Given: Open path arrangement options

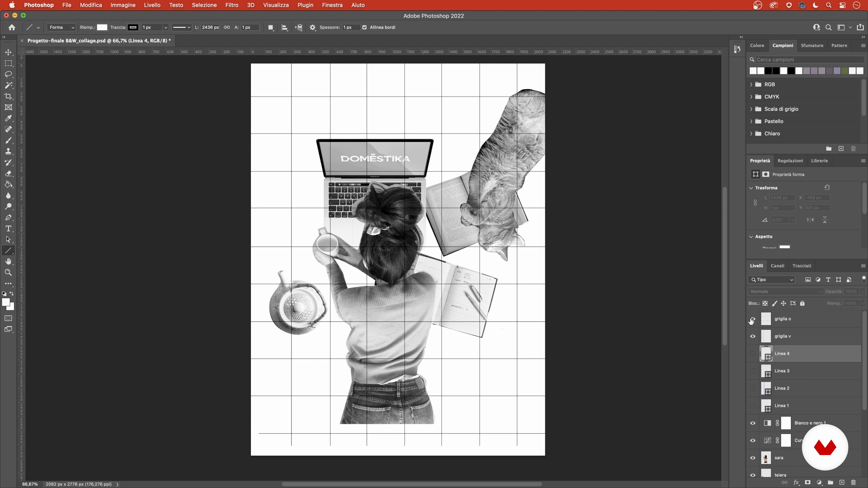Looking at the screenshot, I should tap(299, 28).
